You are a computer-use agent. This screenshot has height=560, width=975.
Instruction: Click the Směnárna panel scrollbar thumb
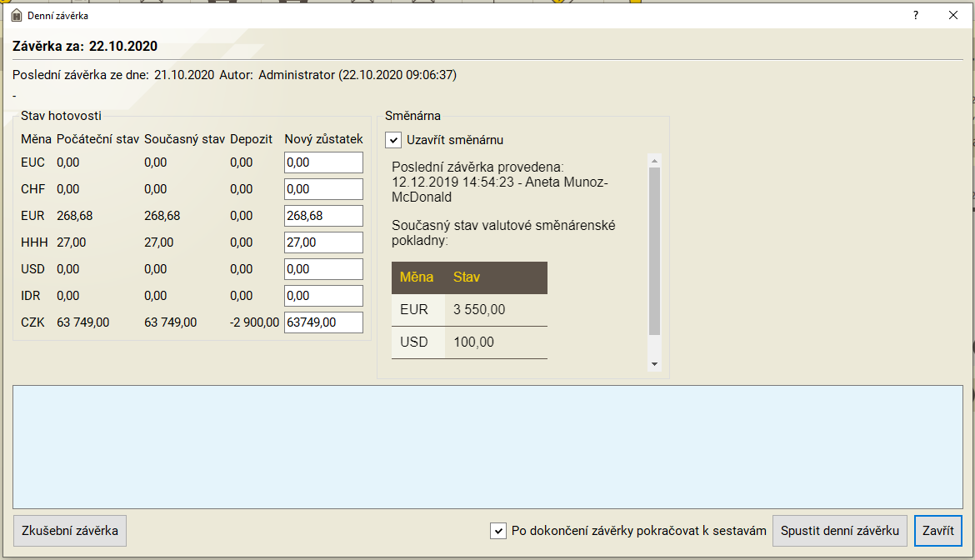tap(654, 250)
